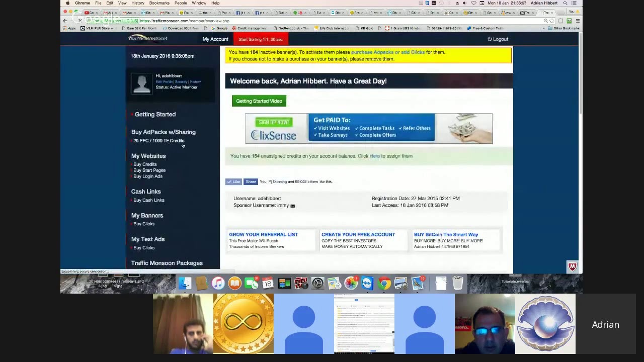Viewport: 644px width, 362px height.
Task: Open Spotlight search in menu bar
Action: pos(566,3)
